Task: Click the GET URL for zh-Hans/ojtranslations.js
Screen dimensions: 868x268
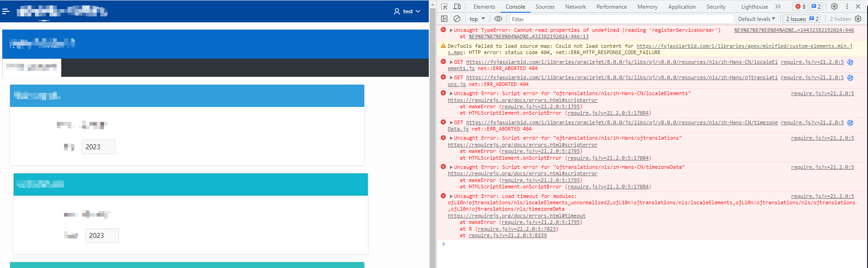Action: [x=622, y=77]
